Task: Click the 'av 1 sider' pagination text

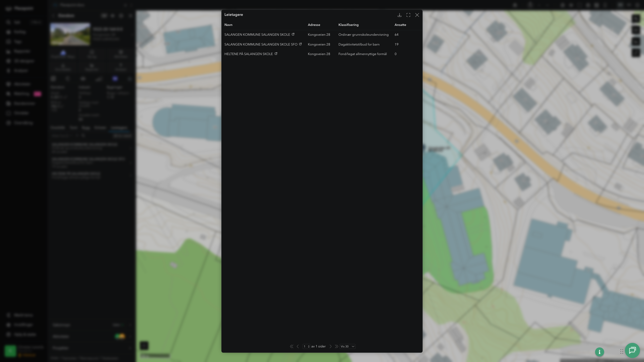Action: coord(318,346)
